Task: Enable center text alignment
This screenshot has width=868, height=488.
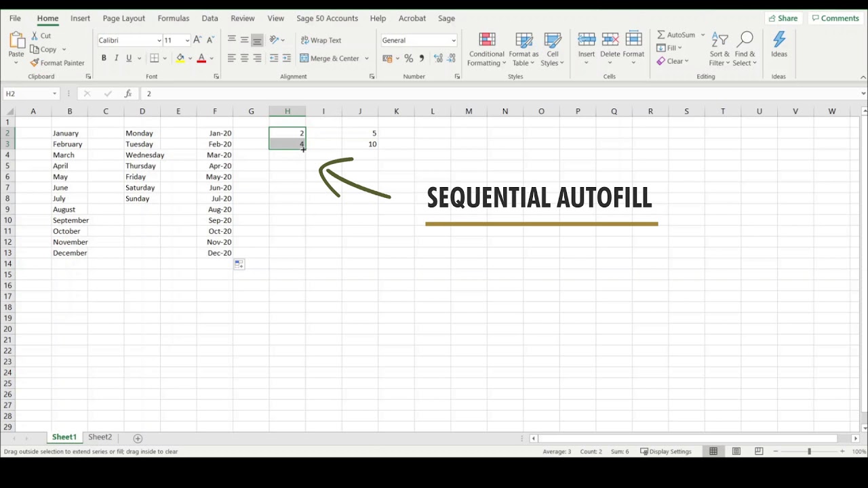Action: 243,58
